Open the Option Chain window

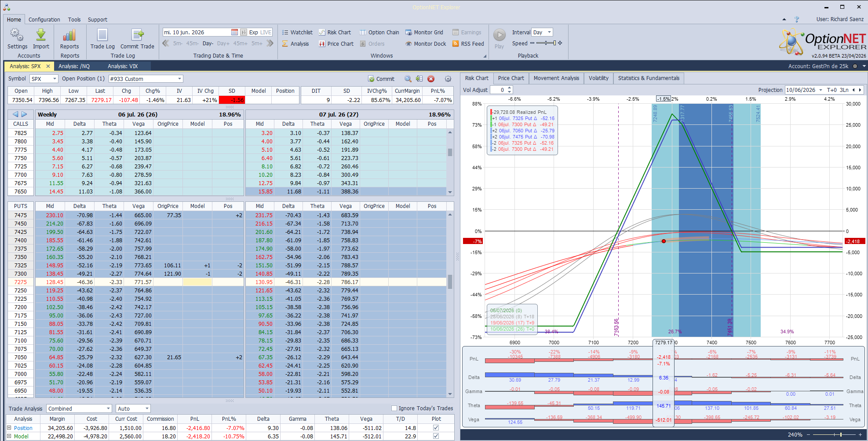379,32
